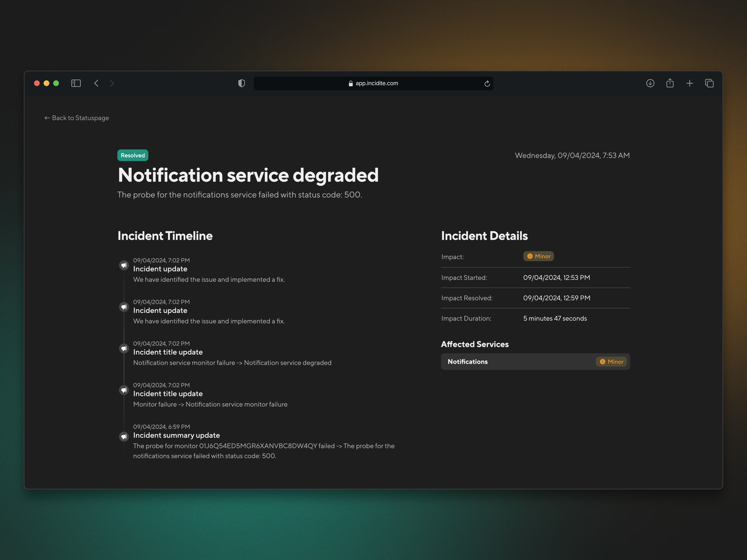Click megaphone icon beside 'monitor failure -> Notification service degraded'
Image resolution: width=747 pixels, height=560 pixels.
click(x=124, y=348)
